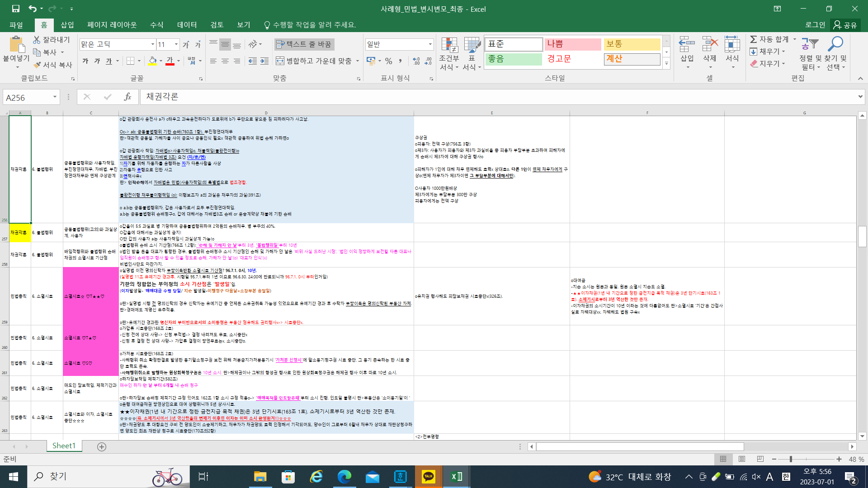Screen dimensions: 868x488
Task: Switch to Page Layout view in status bar
Action: click(742, 459)
